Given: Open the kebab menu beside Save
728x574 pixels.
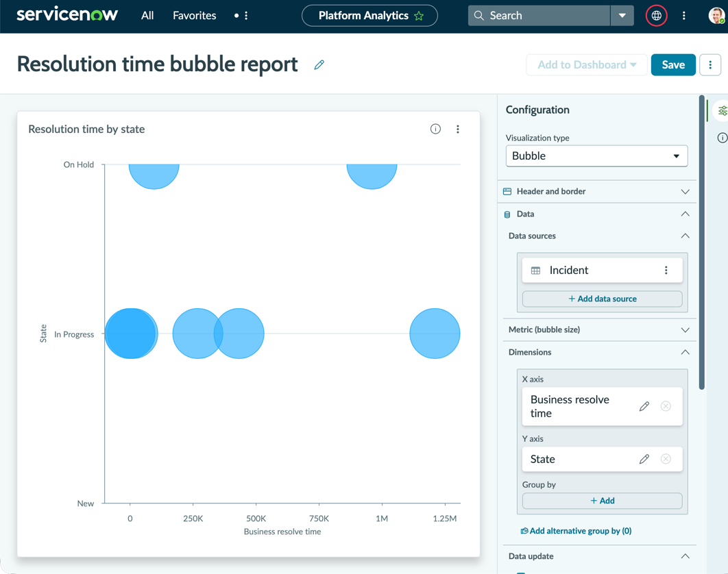Looking at the screenshot, I should pos(710,64).
